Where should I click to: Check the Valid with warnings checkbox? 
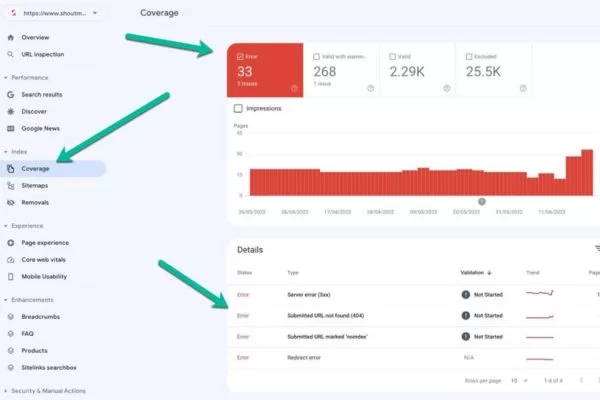tap(316, 57)
